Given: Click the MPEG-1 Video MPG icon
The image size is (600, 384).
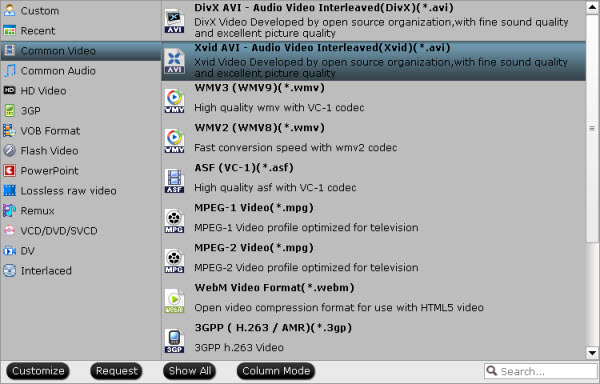Looking at the screenshot, I should coord(174,221).
